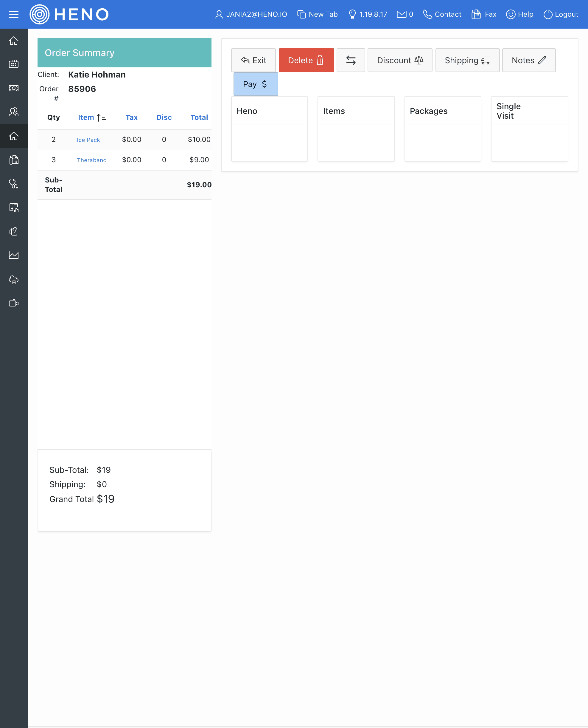Screen dimensions: 588x728
Task: Open the calendar sidebar icon
Action: [13, 64]
